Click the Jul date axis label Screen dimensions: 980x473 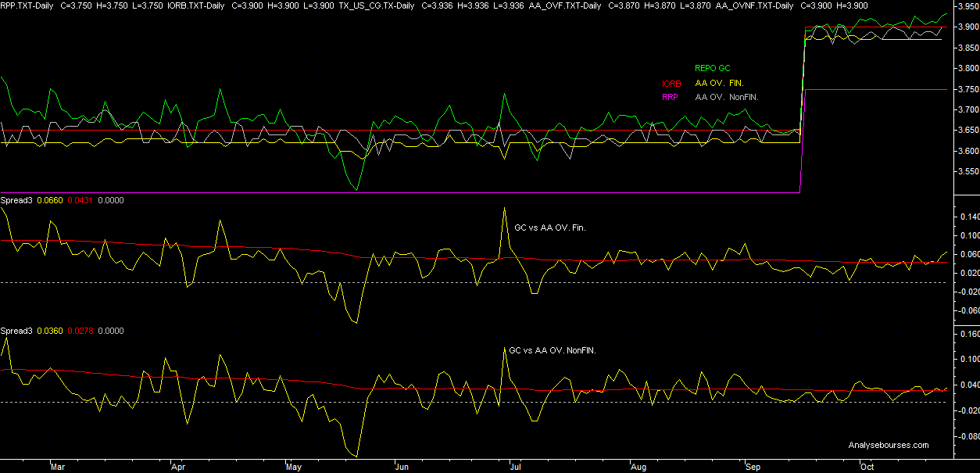(516, 466)
